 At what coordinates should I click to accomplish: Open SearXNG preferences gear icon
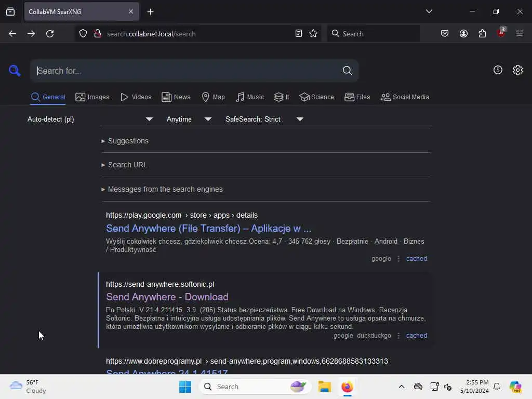(x=517, y=70)
